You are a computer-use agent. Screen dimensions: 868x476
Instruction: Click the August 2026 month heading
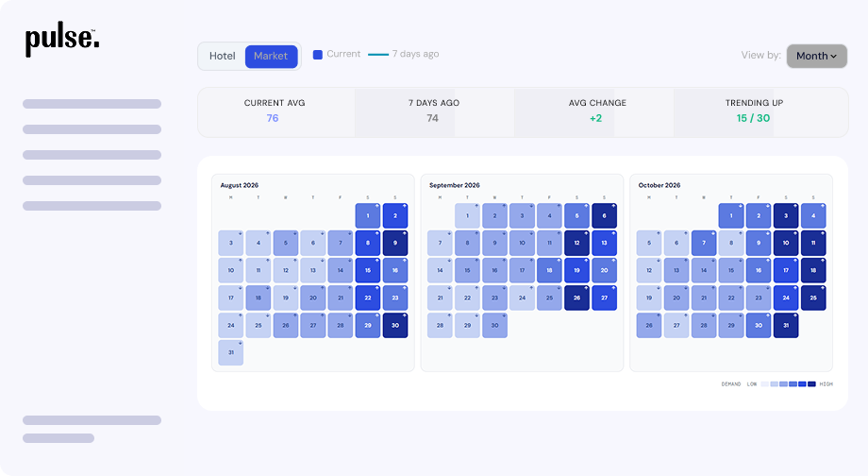[x=239, y=185]
